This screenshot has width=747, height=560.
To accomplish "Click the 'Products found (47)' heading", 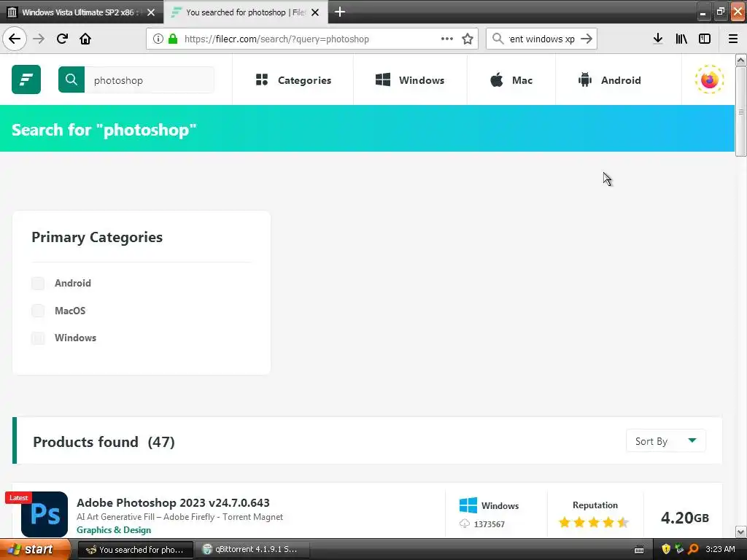I will (x=104, y=442).
